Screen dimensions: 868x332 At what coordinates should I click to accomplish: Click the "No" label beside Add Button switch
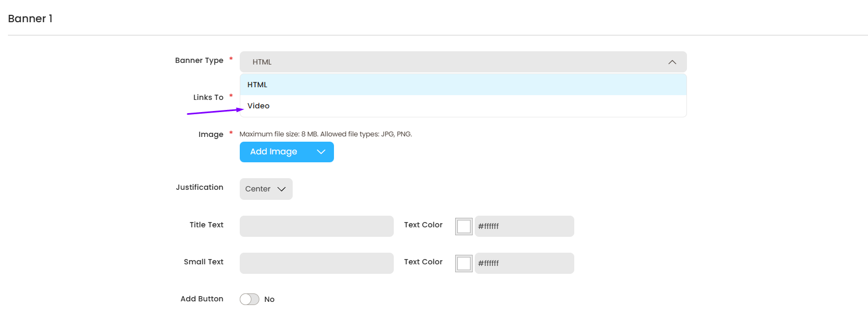click(x=269, y=299)
